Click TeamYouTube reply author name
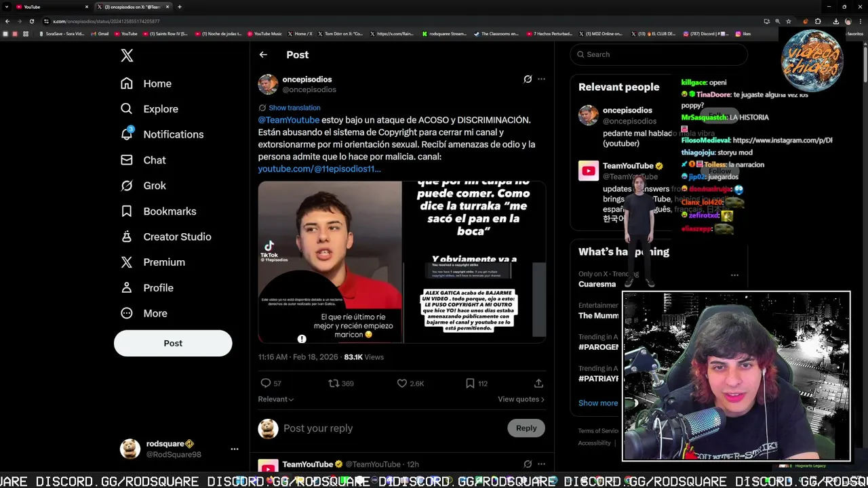The image size is (868, 488). point(308,464)
